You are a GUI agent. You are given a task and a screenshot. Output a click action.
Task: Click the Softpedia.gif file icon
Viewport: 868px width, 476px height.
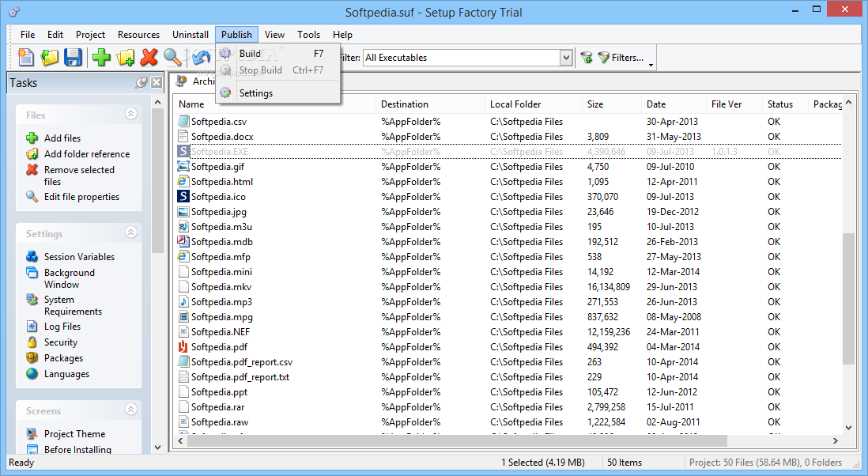coord(183,167)
